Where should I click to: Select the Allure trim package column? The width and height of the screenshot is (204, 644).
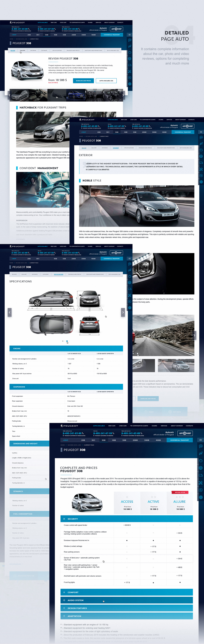click(x=179, y=503)
